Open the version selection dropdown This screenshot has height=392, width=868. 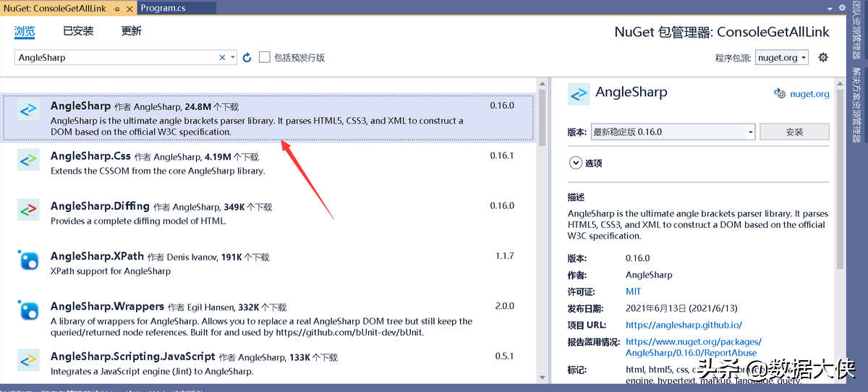(x=673, y=132)
